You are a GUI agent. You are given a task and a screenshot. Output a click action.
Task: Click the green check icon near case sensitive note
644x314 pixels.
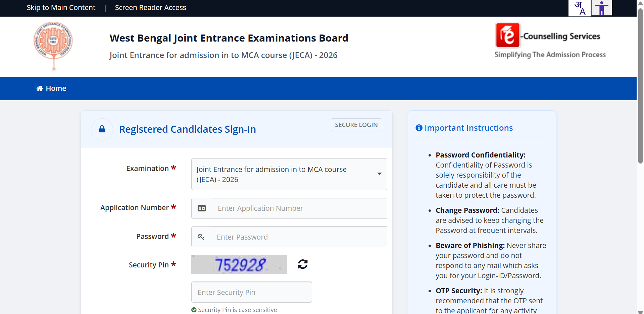(x=194, y=310)
